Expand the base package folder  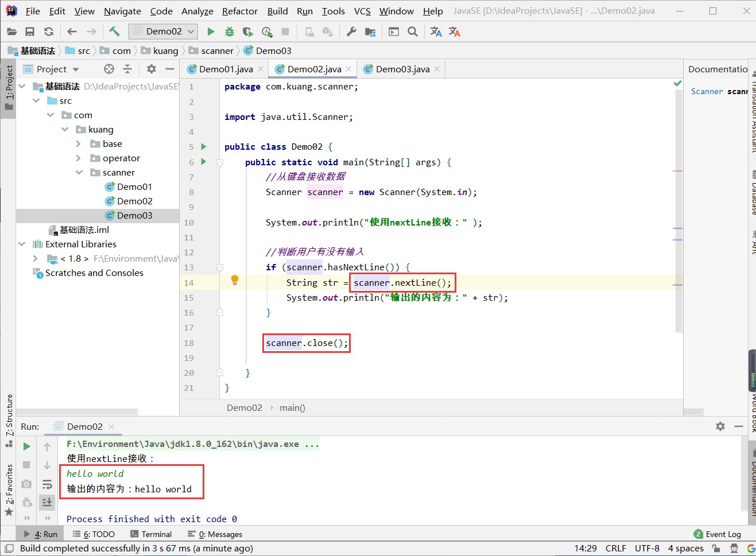(79, 144)
